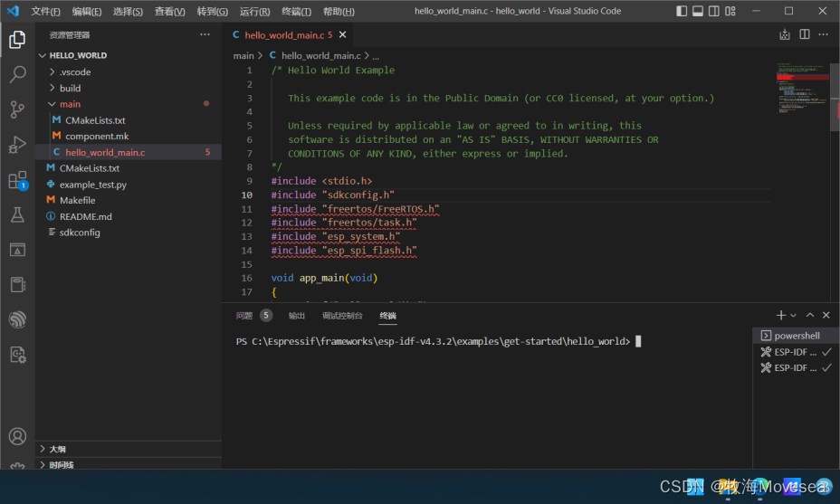The width and height of the screenshot is (840, 504).
Task: Select the first ESP-IDF terminal entry
Action: (795, 352)
